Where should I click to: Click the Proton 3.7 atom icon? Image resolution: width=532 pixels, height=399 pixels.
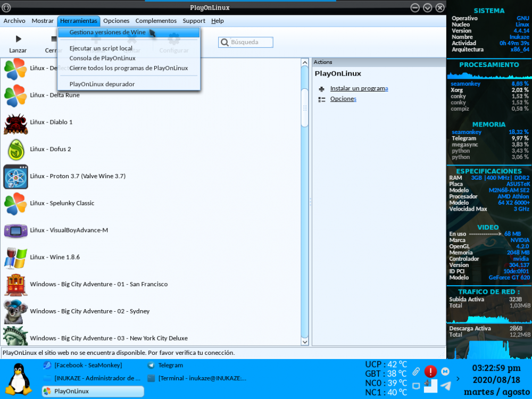15,177
